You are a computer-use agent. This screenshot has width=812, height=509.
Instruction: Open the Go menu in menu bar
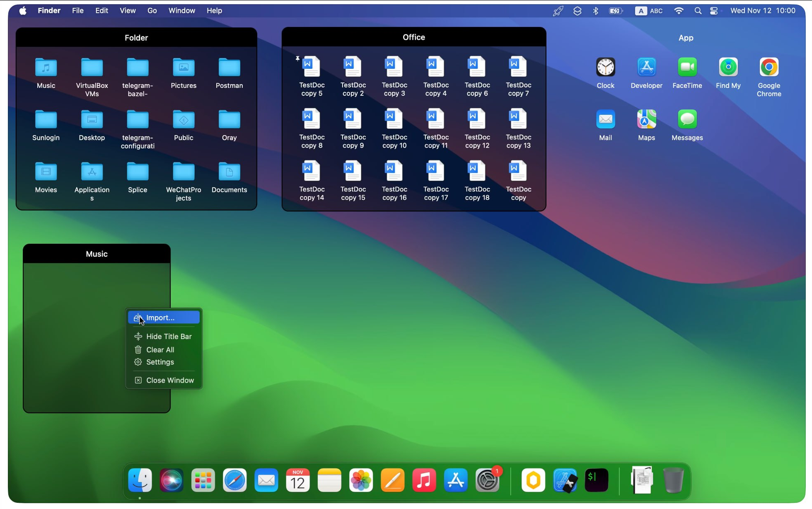152,11
